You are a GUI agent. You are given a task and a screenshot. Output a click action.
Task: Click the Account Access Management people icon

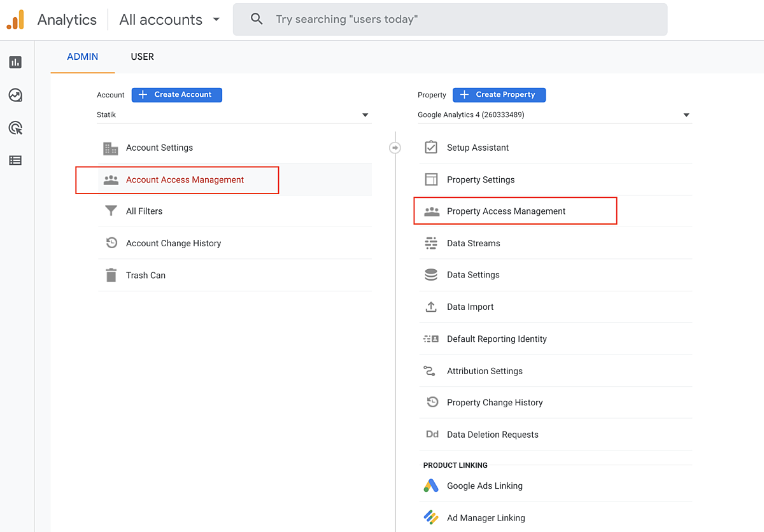pos(111,180)
